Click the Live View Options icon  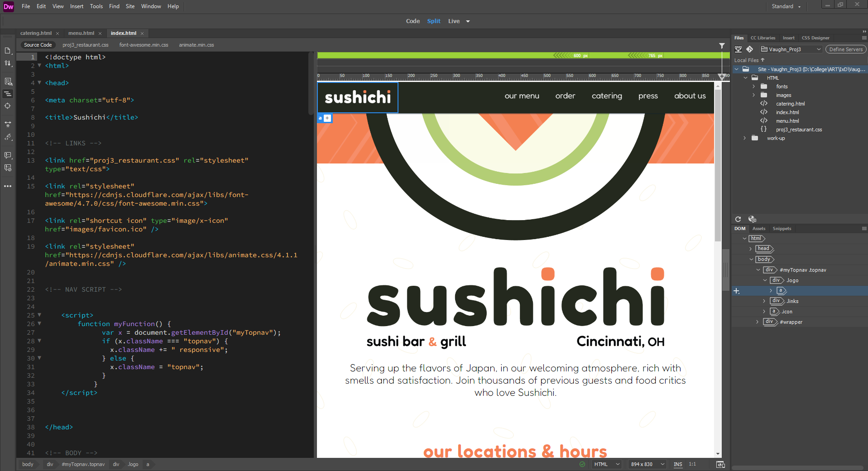point(8,82)
